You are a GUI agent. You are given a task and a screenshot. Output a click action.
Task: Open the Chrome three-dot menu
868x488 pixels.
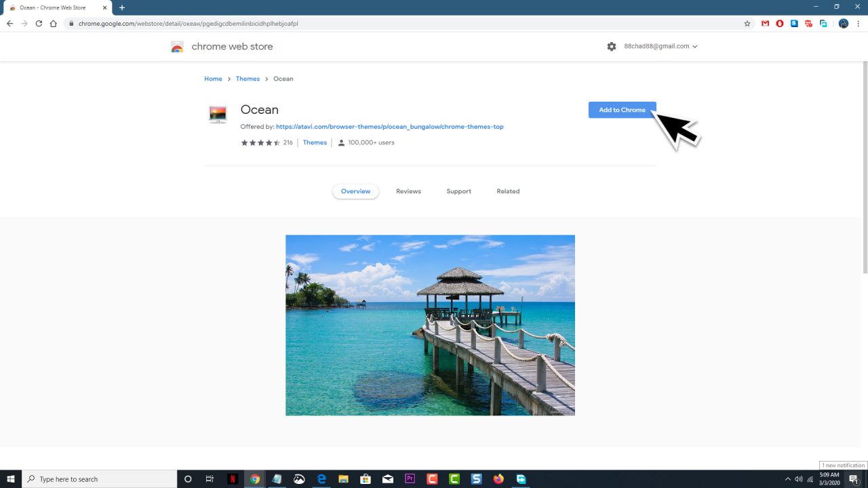tap(859, 23)
